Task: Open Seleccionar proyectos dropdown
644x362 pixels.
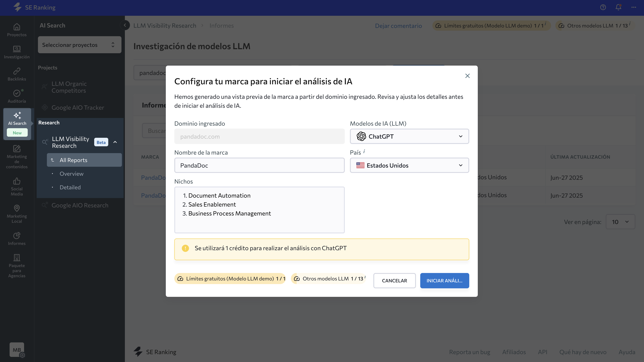Action: coord(79,45)
